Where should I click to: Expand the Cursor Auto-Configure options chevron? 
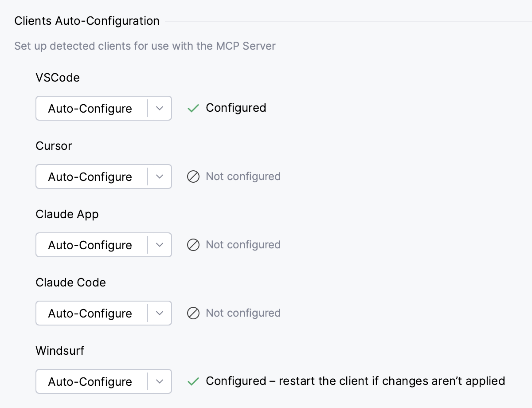tap(160, 177)
